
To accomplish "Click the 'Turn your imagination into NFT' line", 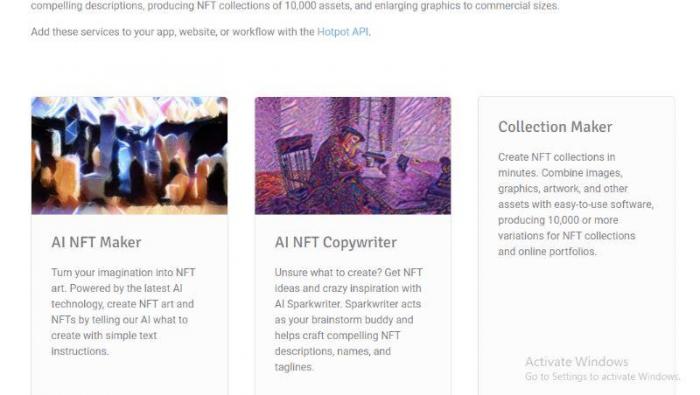I will 123,272.
